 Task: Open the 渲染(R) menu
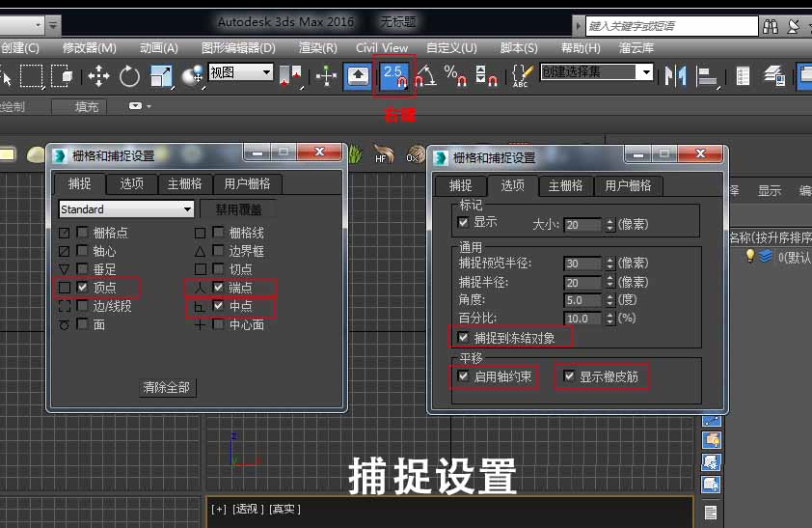317,47
